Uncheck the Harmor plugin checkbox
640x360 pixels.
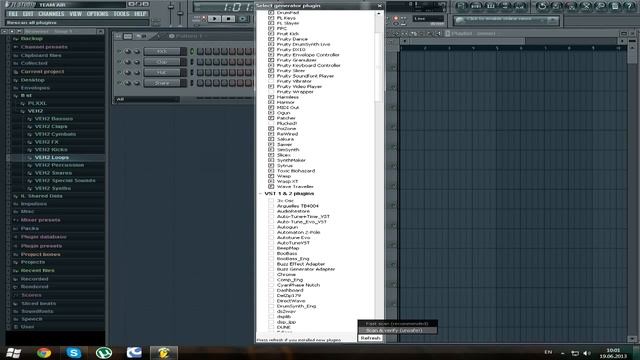[x=271, y=102]
